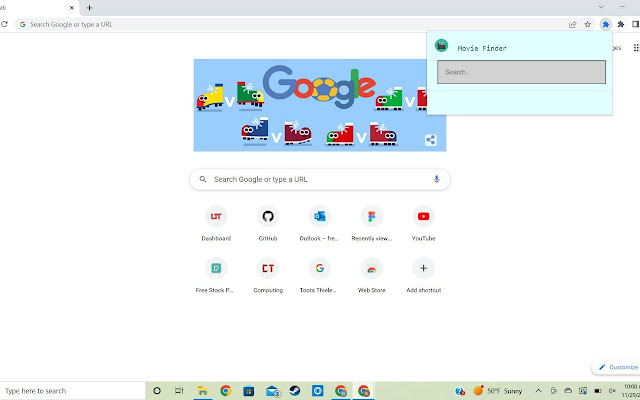This screenshot has height=400, width=640.
Task: Click the Movie Finder title text
Action: click(x=482, y=48)
